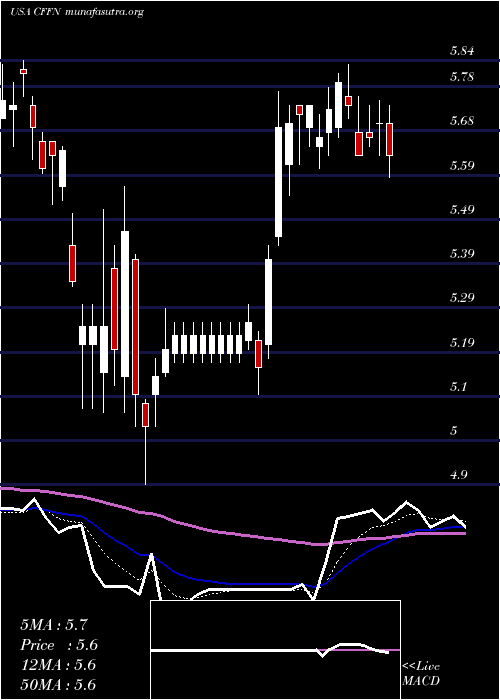500x700 pixels.
Task: Click the 5.84 price axis label
Action: coord(462,51)
